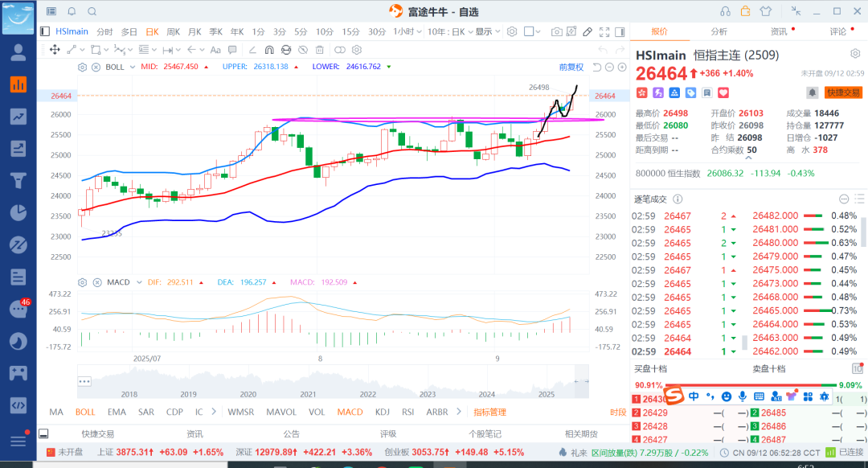This screenshot has height=468, width=868.
Task: Click the price alert bell icon
Action: pyautogui.click(x=812, y=92)
